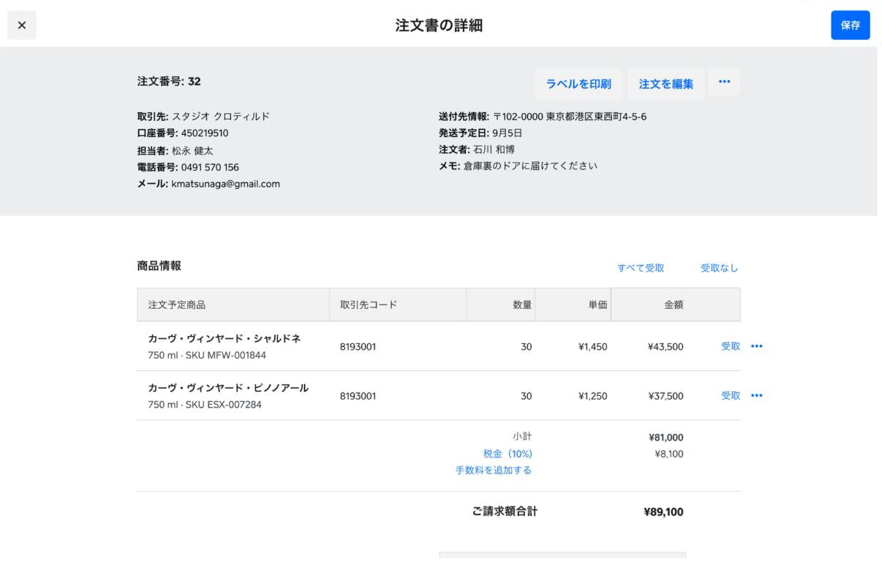Click orderer name 石川 和博
Viewport: 882px width, 588px height.
tap(494, 150)
